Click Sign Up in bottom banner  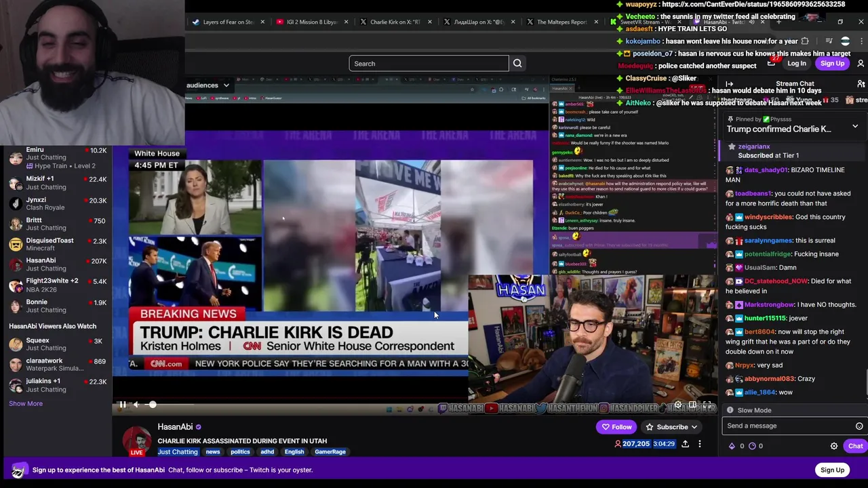pyautogui.click(x=832, y=470)
